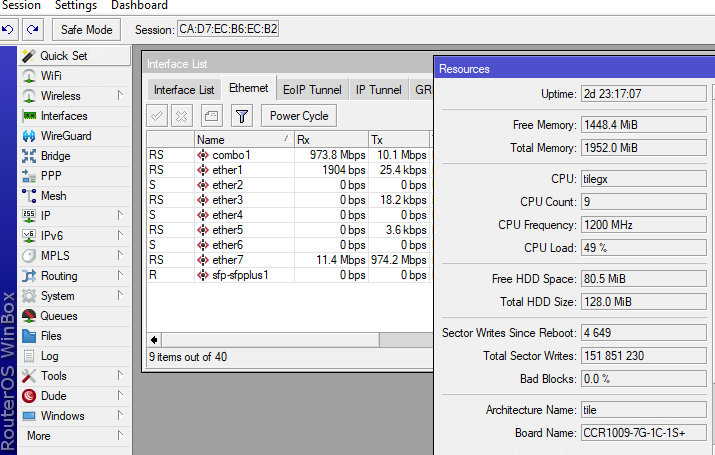Open the Session menu
715x455 pixels.
pos(21,5)
